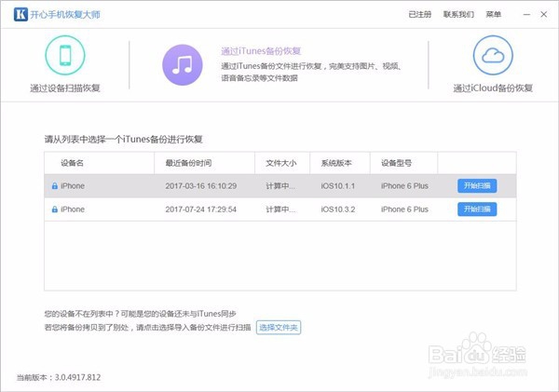Screen dimensions: 559x392
Task: Click iPhone name in 2017-03-16 row
Action: [73, 186]
